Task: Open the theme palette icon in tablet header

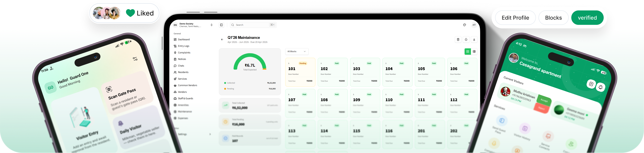Action: click(464, 25)
